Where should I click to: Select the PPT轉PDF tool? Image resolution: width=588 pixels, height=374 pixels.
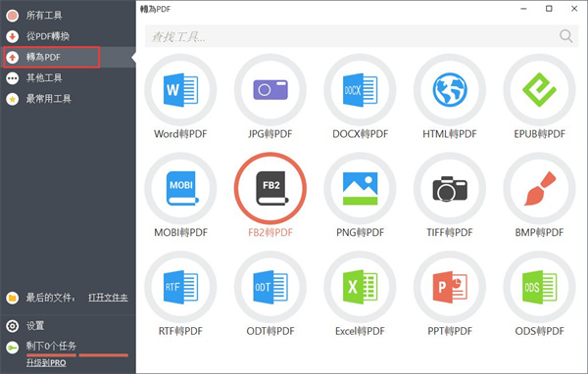[450, 287]
